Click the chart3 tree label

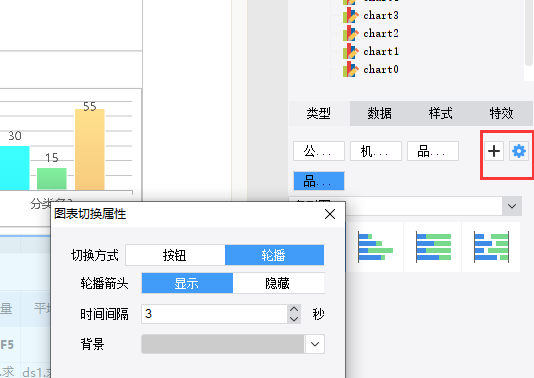pyautogui.click(x=381, y=15)
